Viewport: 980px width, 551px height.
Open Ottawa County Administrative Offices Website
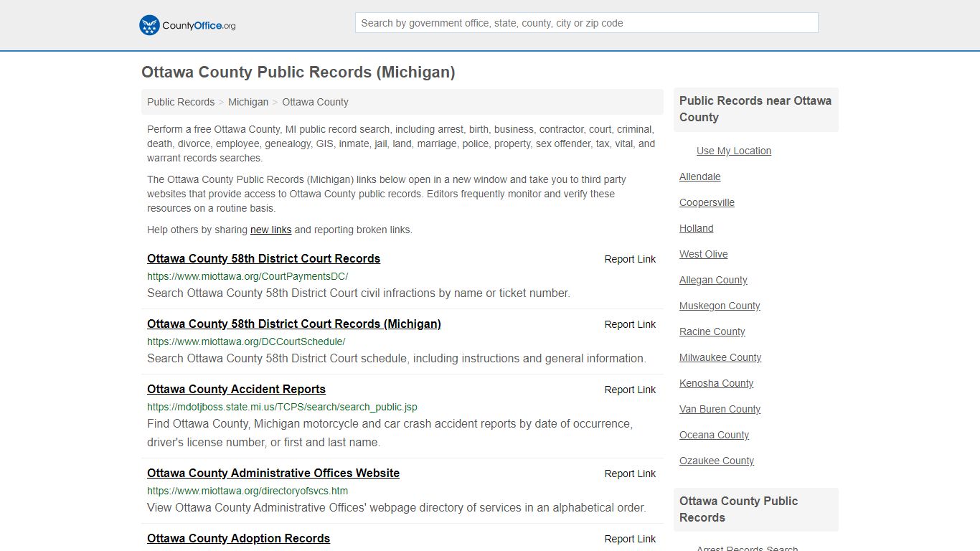[x=273, y=473]
